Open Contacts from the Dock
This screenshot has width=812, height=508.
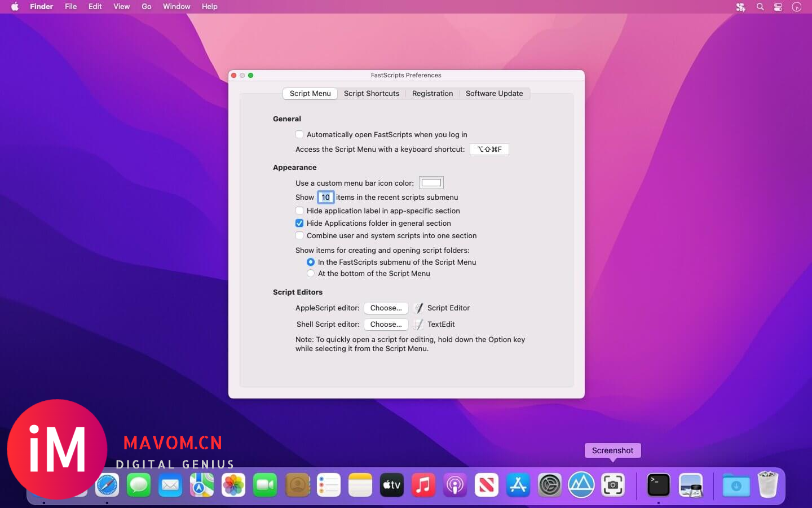[298, 485]
